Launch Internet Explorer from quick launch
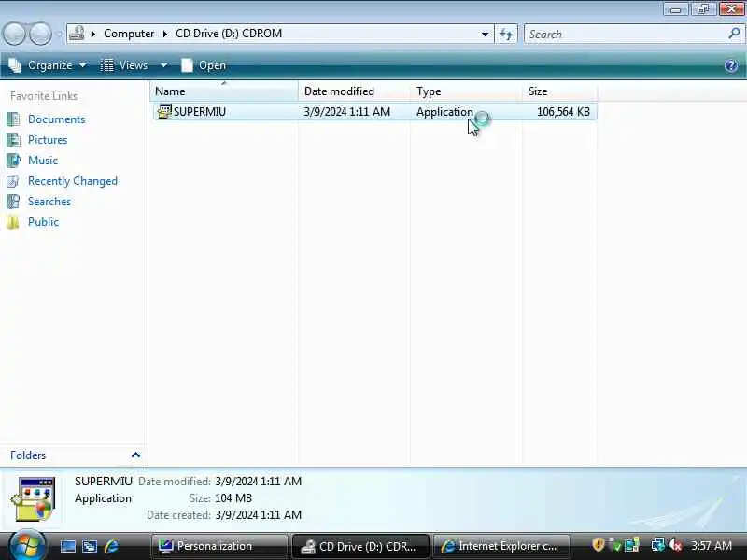747x560 pixels. click(x=111, y=546)
